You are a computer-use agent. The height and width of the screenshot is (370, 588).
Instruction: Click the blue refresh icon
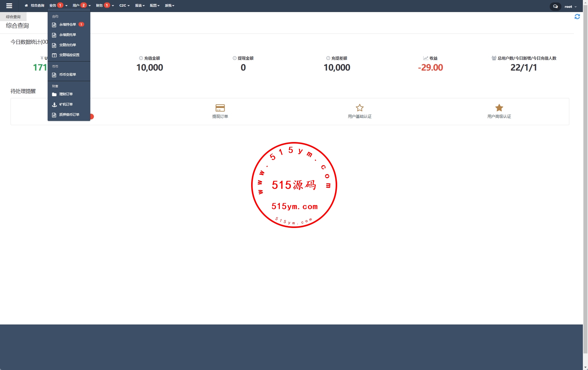(577, 17)
